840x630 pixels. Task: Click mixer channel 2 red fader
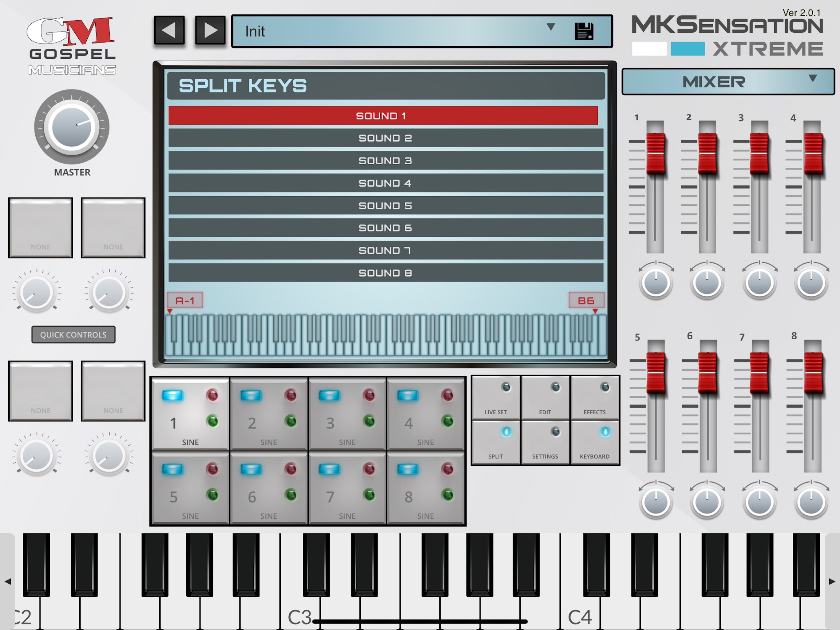[707, 153]
